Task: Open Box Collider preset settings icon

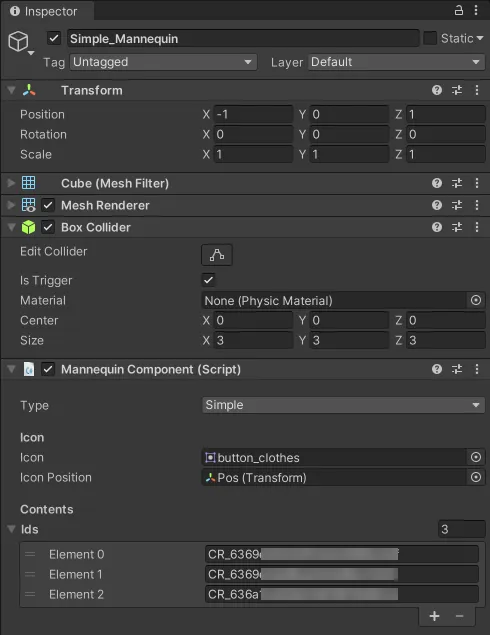Action: click(x=457, y=227)
